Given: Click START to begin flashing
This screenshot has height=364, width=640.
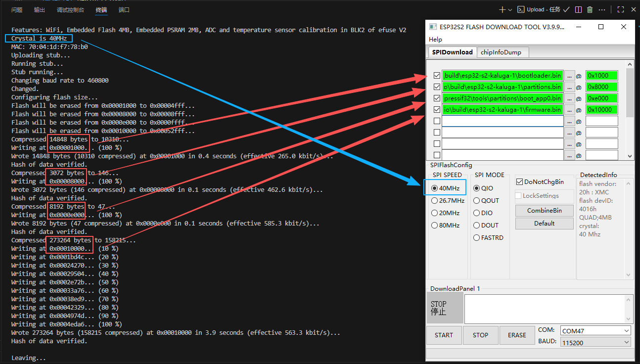Looking at the screenshot, I should coord(444,335).
